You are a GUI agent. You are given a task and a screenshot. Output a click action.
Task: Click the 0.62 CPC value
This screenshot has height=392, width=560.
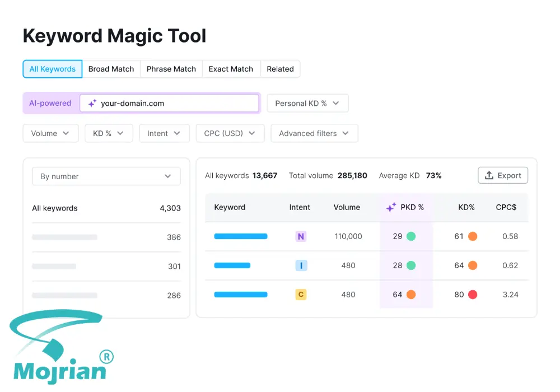click(510, 265)
